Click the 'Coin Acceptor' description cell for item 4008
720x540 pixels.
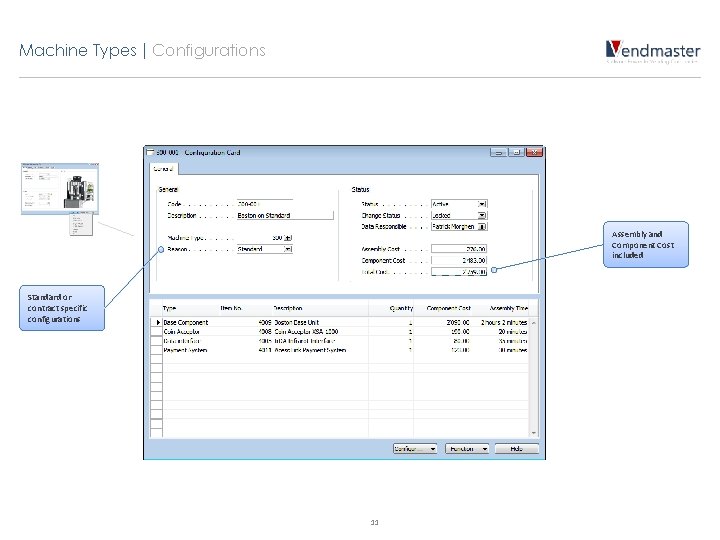coord(306,332)
